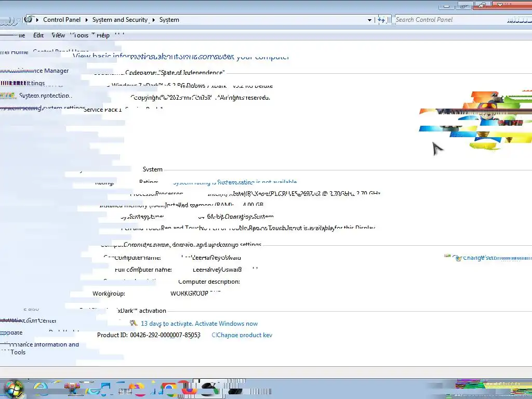532x399 pixels.
Task: Select the 'Service Pack 1' text
Action: point(102,110)
